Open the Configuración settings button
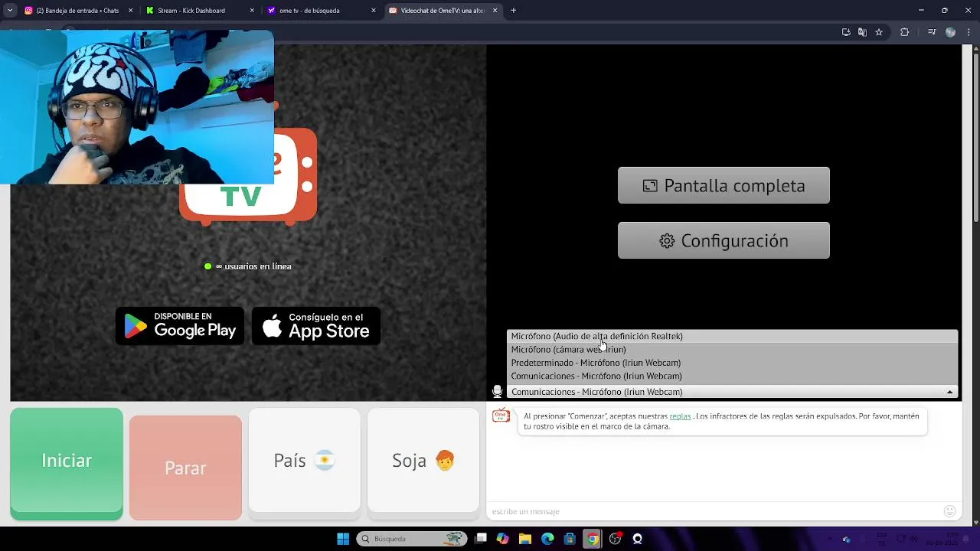 [x=724, y=240]
